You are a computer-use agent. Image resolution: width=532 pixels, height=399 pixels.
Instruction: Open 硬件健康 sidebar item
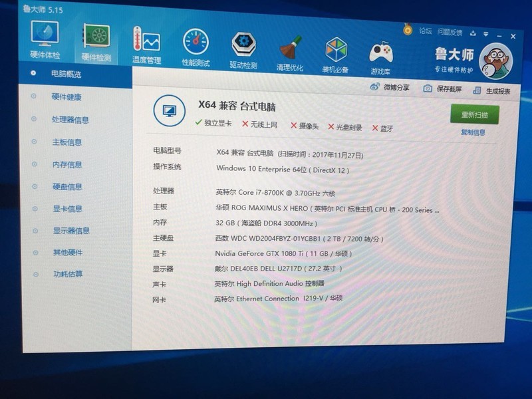point(66,96)
